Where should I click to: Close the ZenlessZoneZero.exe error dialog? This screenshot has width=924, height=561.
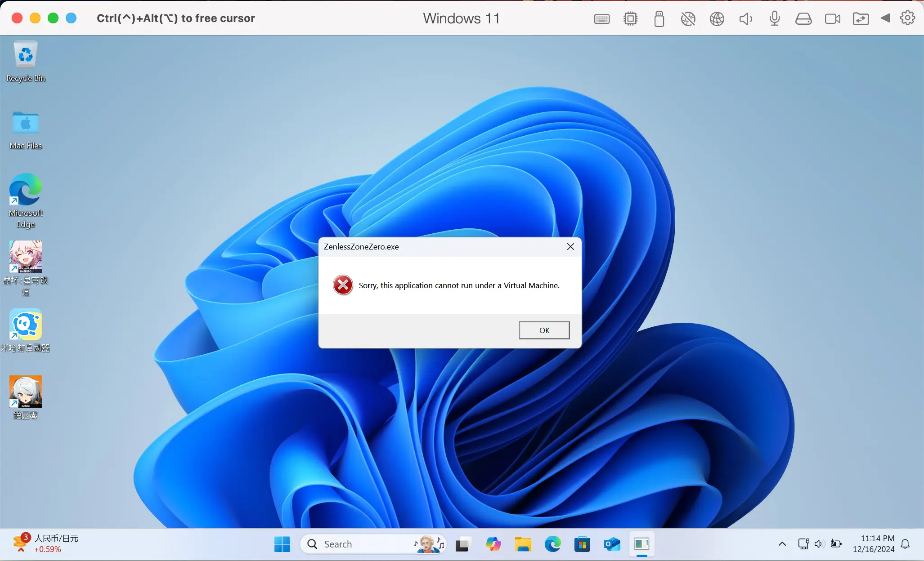pos(570,247)
